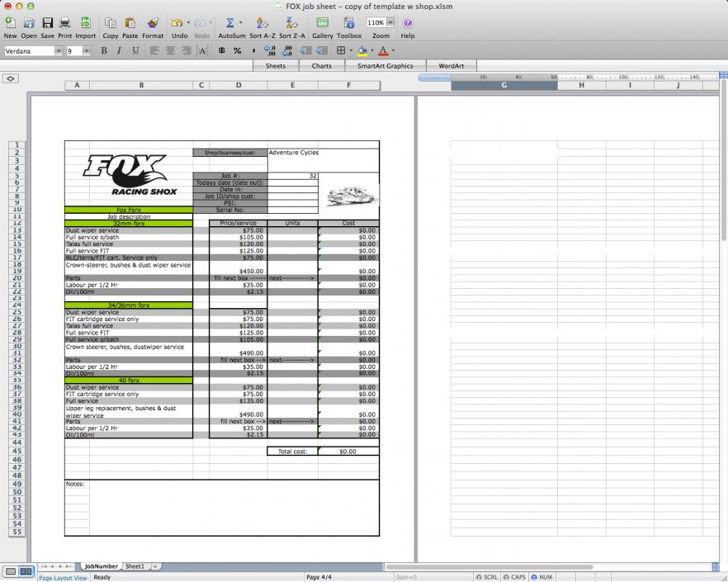Align text right

(x=187, y=50)
